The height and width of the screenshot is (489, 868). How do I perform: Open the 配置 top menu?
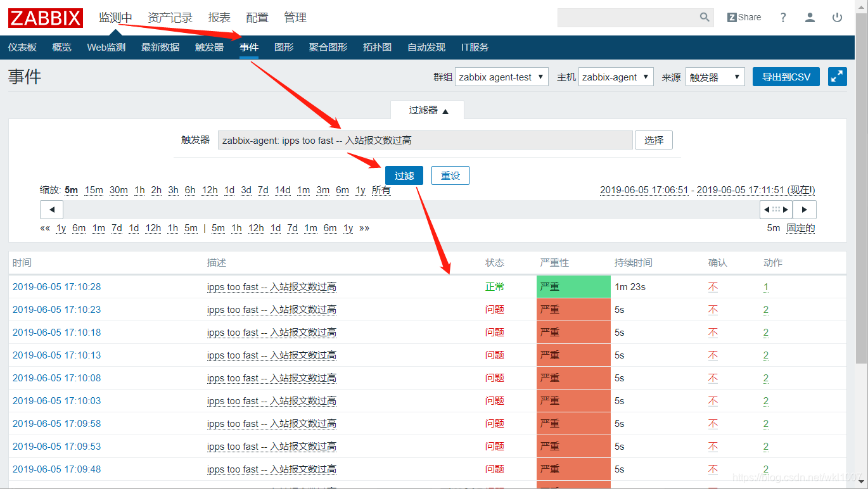click(257, 18)
